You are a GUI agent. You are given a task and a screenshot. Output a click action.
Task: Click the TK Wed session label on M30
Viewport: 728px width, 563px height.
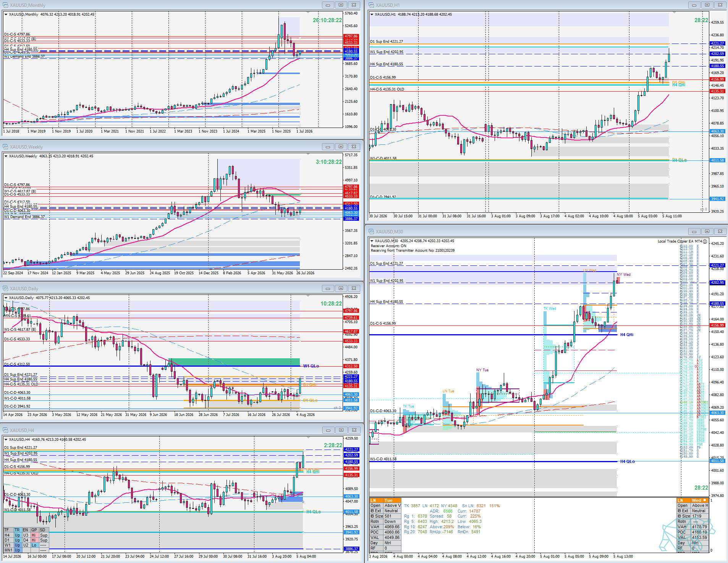pos(550,309)
